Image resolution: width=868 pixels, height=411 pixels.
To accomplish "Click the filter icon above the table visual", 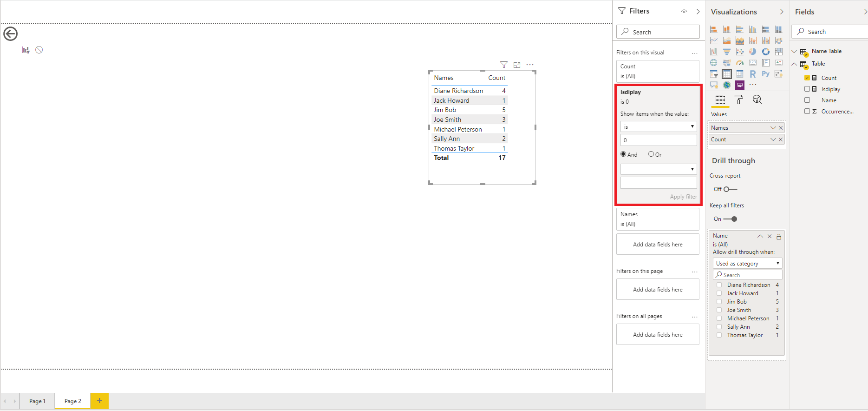I will (x=503, y=65).
